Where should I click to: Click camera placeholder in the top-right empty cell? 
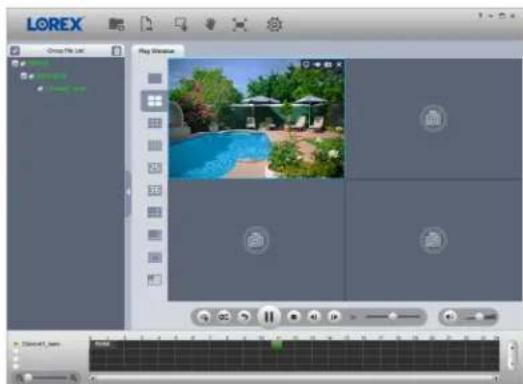coord(433,118)
